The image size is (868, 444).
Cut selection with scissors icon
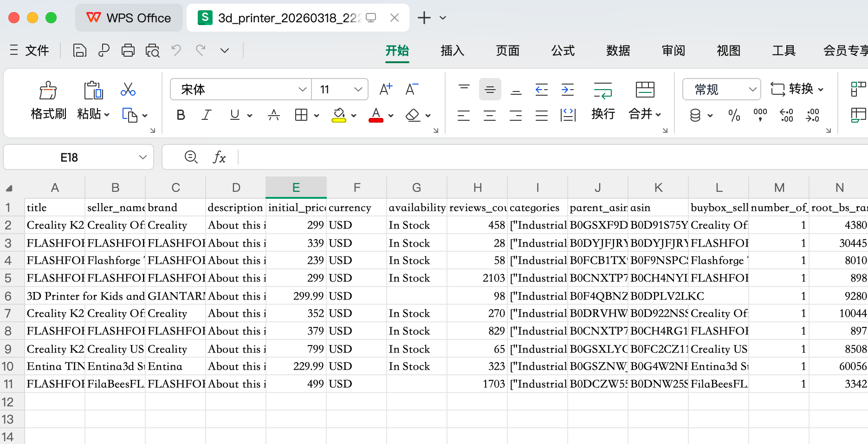pos(128,89)
